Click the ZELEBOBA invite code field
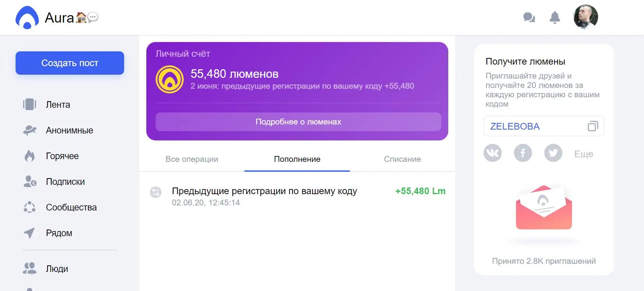Viewport: 644px width, 291px height. (x=544, y=126)
